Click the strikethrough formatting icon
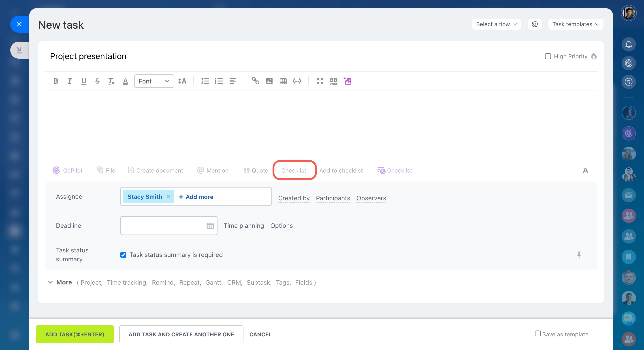Viewport: 644px width, 350px height. [x=97, y=81]
